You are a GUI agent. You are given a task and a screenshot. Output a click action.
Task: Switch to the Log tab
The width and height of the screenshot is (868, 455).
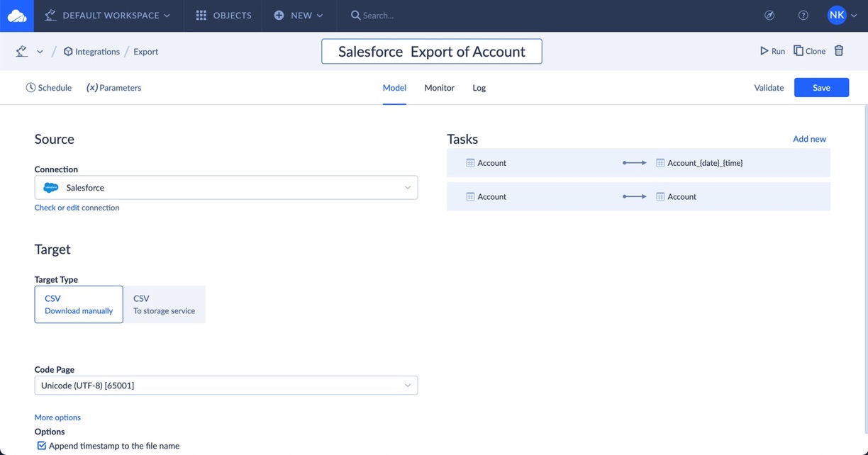click(x=479, y=88)
